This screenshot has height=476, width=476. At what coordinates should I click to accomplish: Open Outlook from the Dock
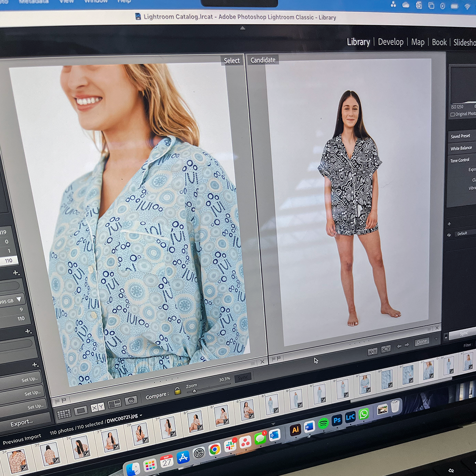pyautogui.click(x=275, y=435)
